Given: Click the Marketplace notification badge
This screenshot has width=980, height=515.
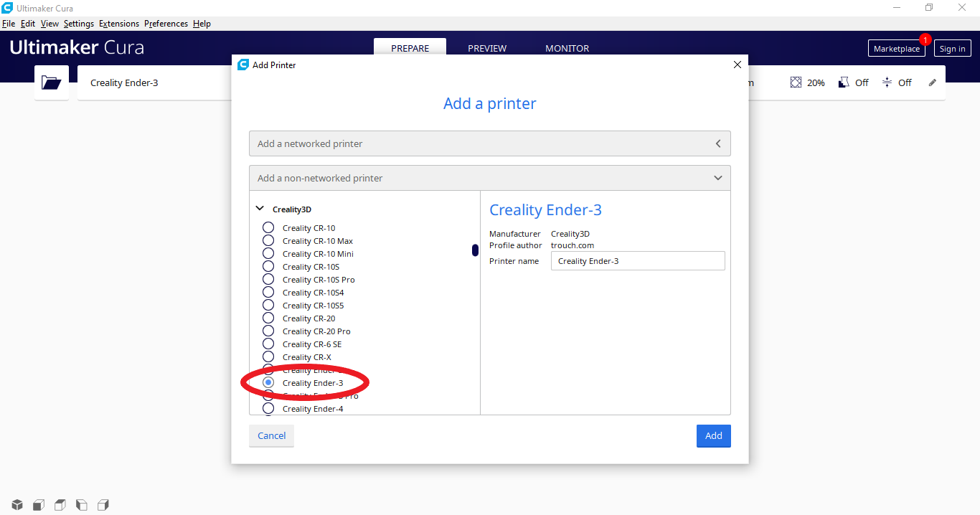Looking at the screenshot, I should point(925,39).
